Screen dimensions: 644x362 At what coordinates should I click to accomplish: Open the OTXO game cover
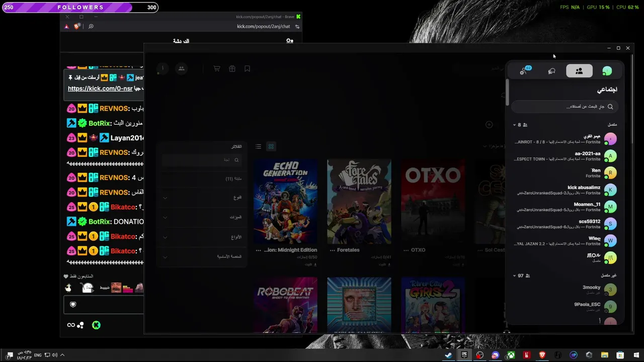(433, 202)
